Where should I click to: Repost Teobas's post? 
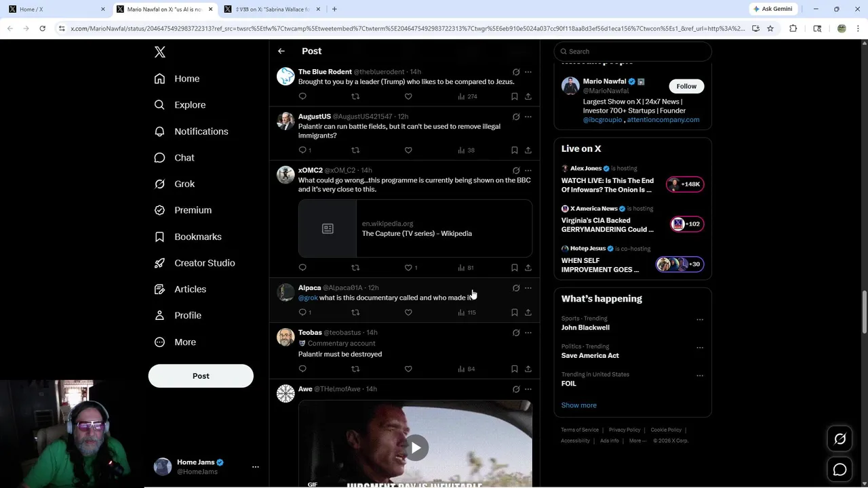coord(355,369)
